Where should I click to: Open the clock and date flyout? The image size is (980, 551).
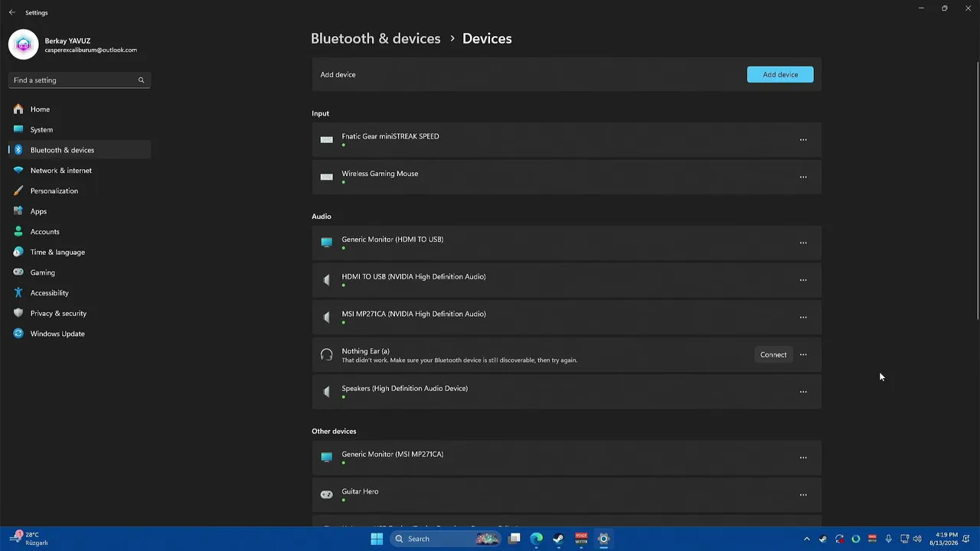(x=943, y=539)
